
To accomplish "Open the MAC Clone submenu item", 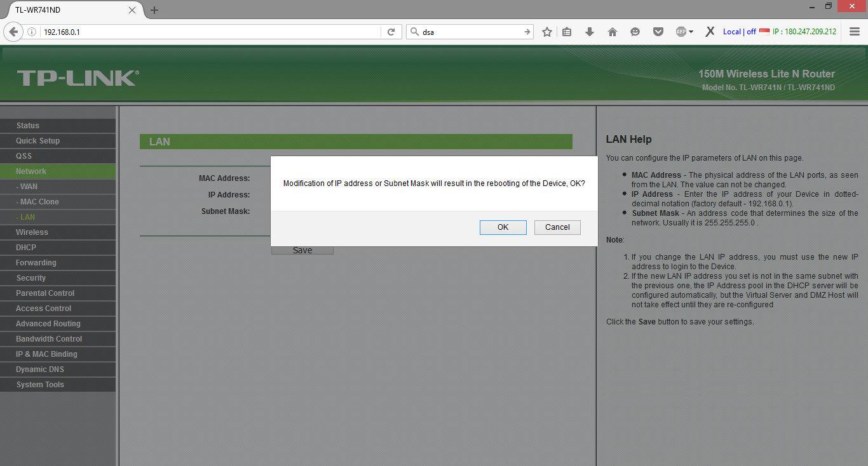I will pyautogui.click(x=58, y=202).
